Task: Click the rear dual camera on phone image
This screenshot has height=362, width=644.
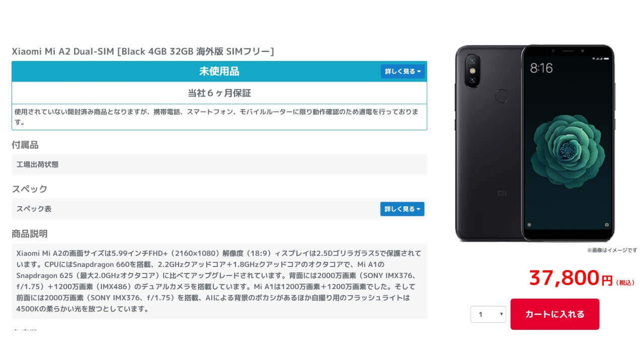Action: pos(473,70)
